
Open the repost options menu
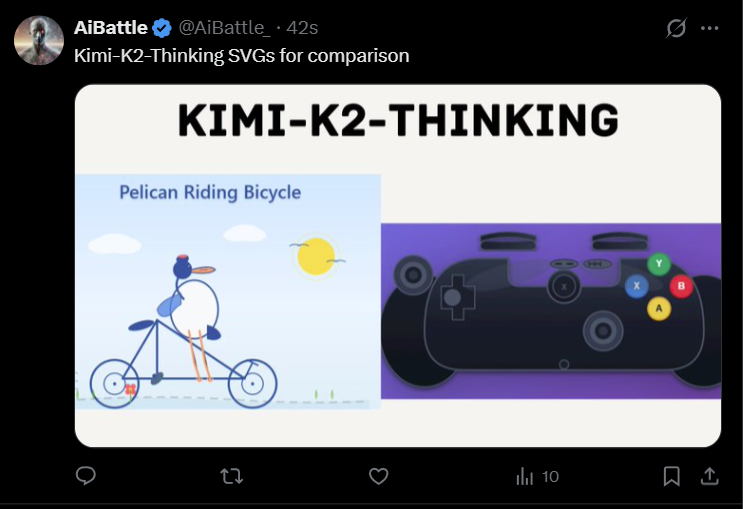pos(231,477)
